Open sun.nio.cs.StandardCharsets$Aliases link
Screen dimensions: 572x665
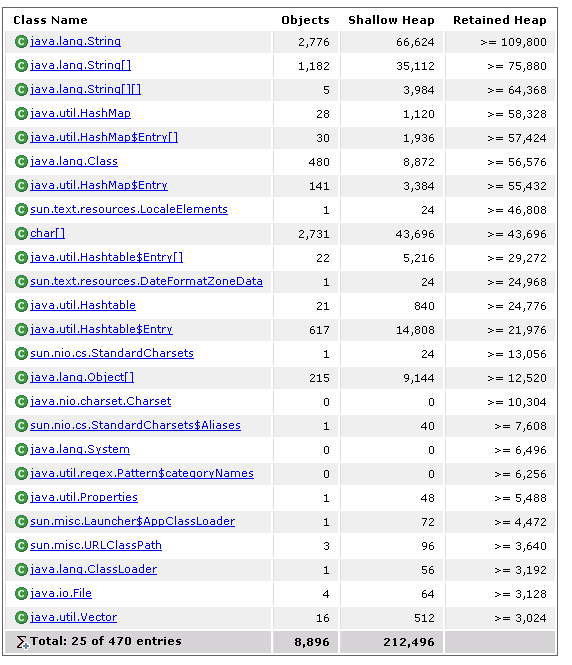coord(135,425)
